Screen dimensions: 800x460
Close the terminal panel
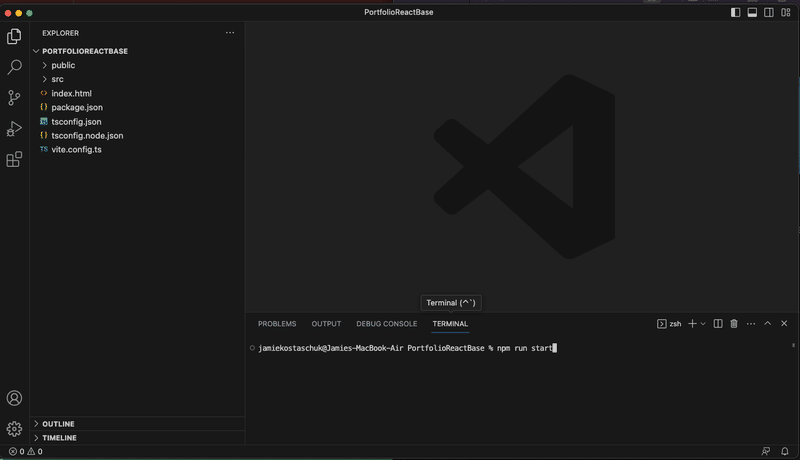coord(784,323)
